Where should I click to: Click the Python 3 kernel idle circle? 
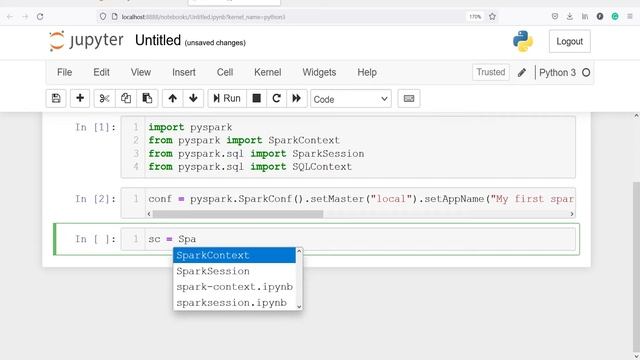586,73
